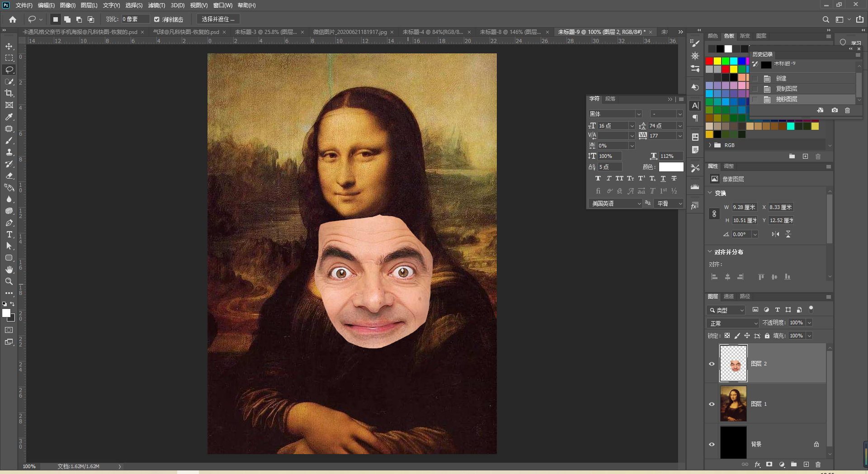Screen dimensions: 868x474
Task: Toggle the width-height link constraint
Action: [x=714, y=214]
